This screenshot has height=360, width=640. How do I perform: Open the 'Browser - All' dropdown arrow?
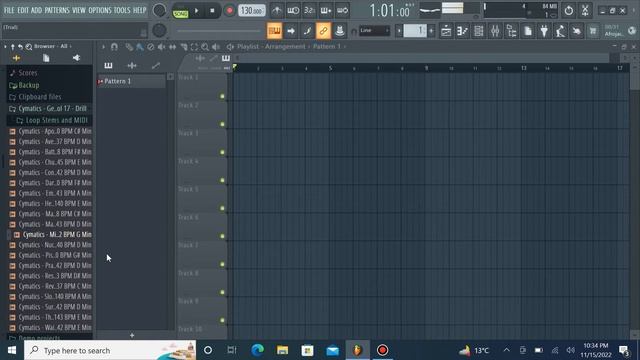pyautogui.click(x=70, y=47)
